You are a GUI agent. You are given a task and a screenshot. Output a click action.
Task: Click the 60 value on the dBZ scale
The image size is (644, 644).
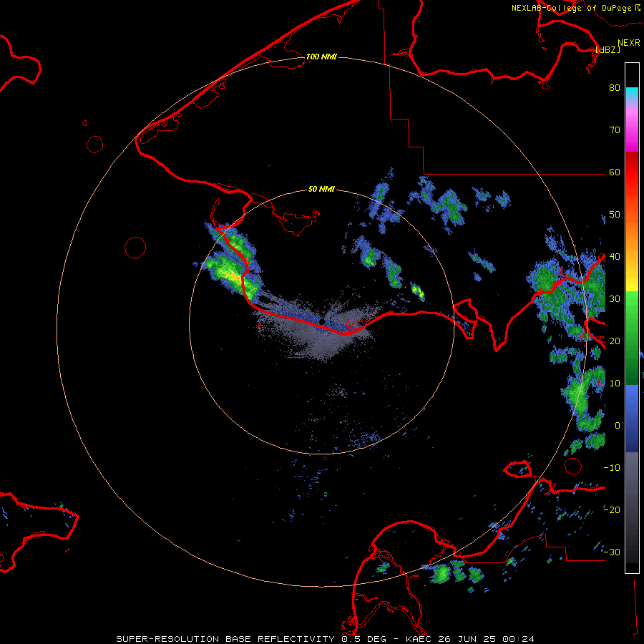(x=615, y=172)
